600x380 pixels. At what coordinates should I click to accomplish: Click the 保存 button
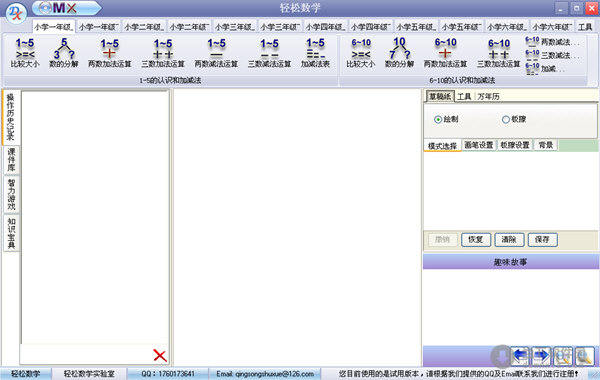[542, 240]
